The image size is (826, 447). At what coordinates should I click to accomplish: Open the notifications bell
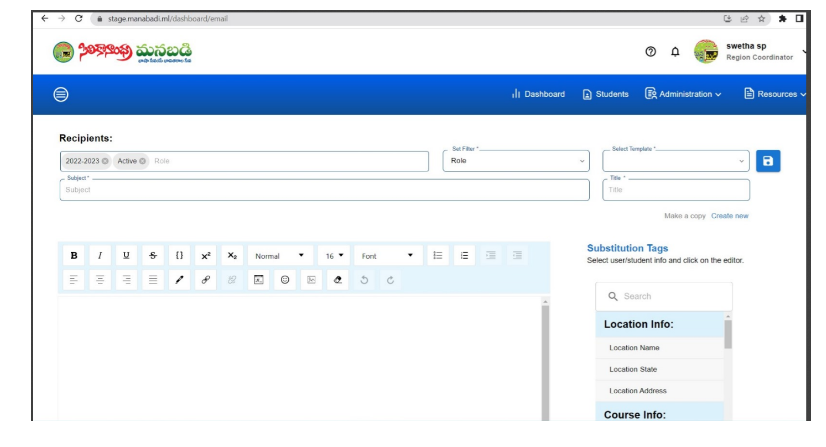click(676, 51)
